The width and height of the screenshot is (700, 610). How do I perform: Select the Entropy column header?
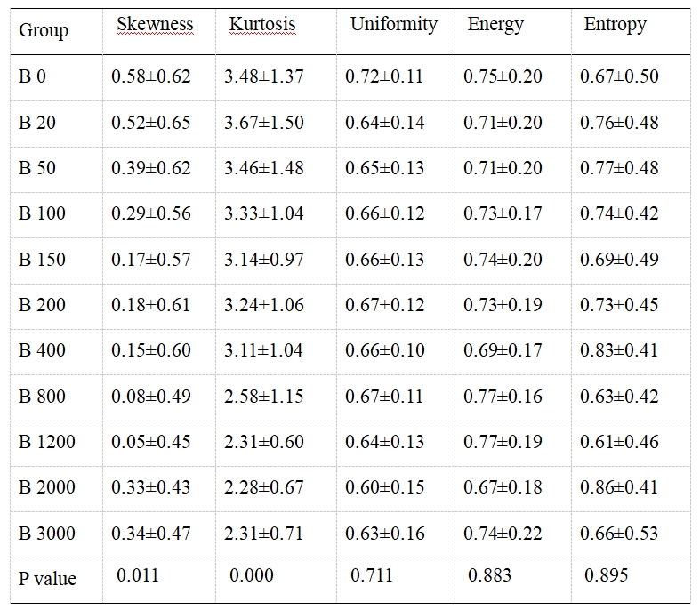point(615,25)
